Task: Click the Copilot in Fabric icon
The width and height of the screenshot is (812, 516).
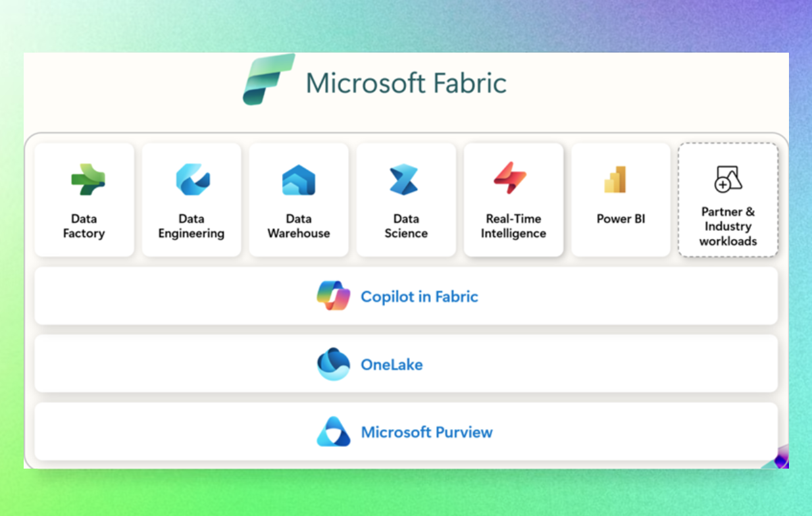Action: 334,296
